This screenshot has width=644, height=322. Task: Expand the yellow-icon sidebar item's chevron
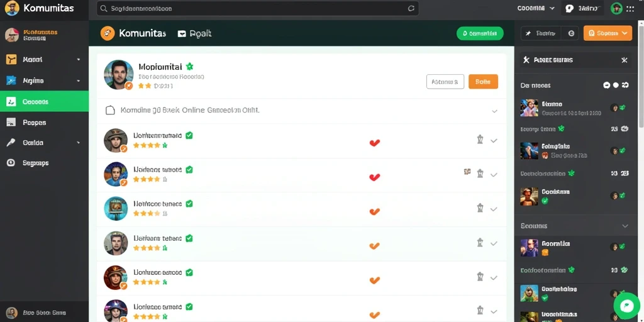click(79, 60)
